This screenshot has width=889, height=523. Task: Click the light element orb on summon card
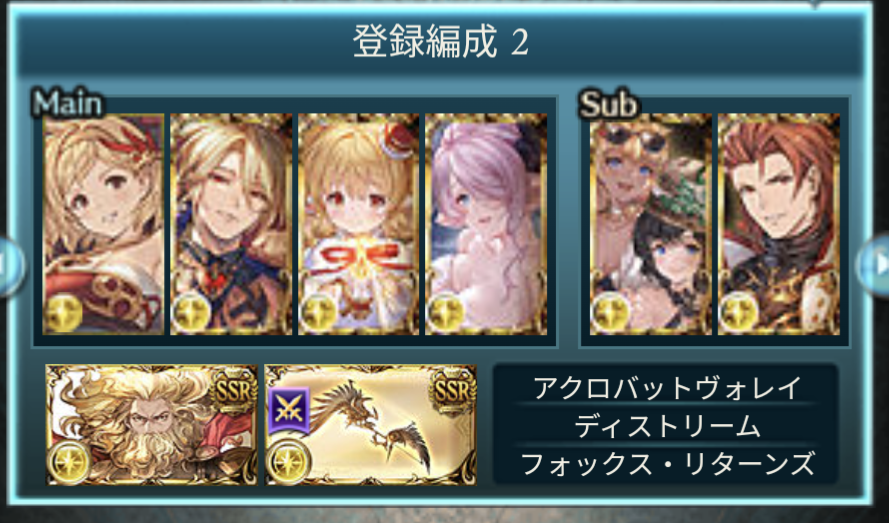69,462
